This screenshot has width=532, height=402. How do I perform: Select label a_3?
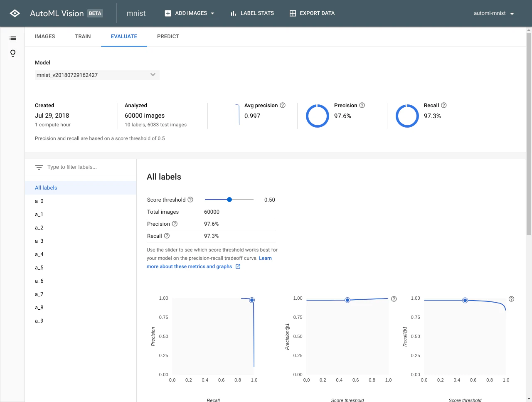point(81,241)
